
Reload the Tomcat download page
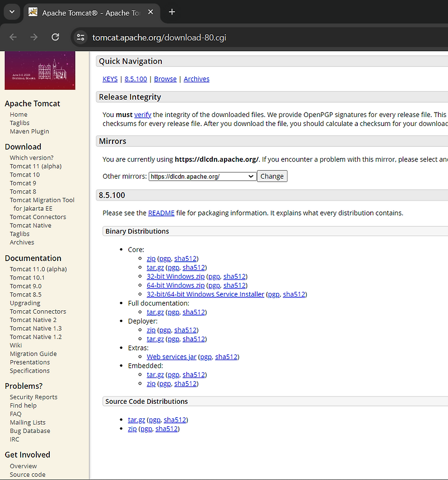(55, 38)
